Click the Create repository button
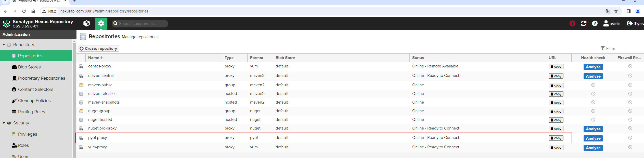This screenshot has width=644, height=158. pos(99,49)
